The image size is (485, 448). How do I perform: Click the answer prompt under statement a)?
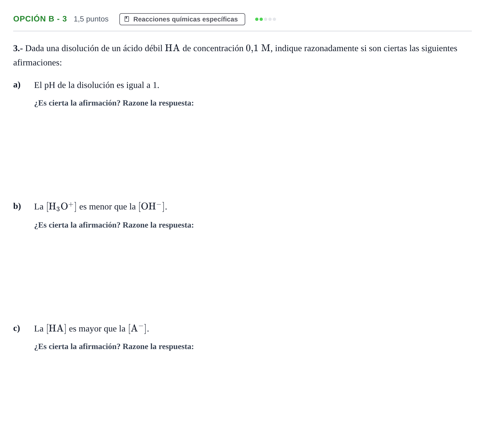point(114,103)
